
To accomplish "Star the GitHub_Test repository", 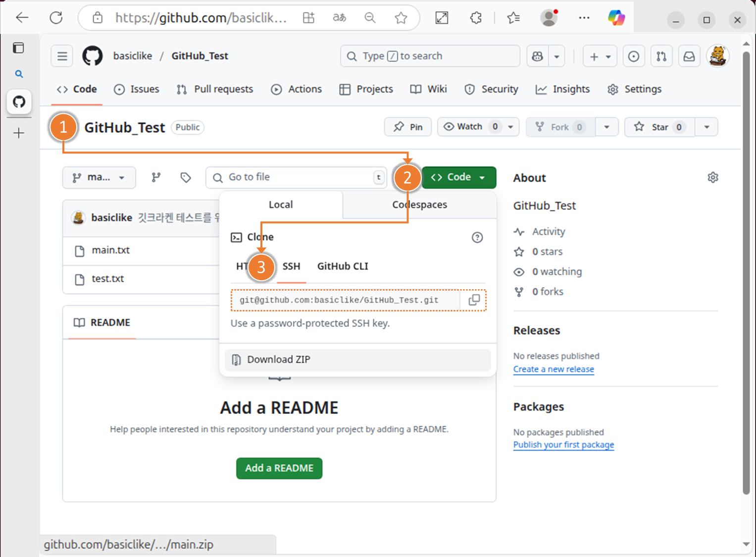I will point(660,127).
